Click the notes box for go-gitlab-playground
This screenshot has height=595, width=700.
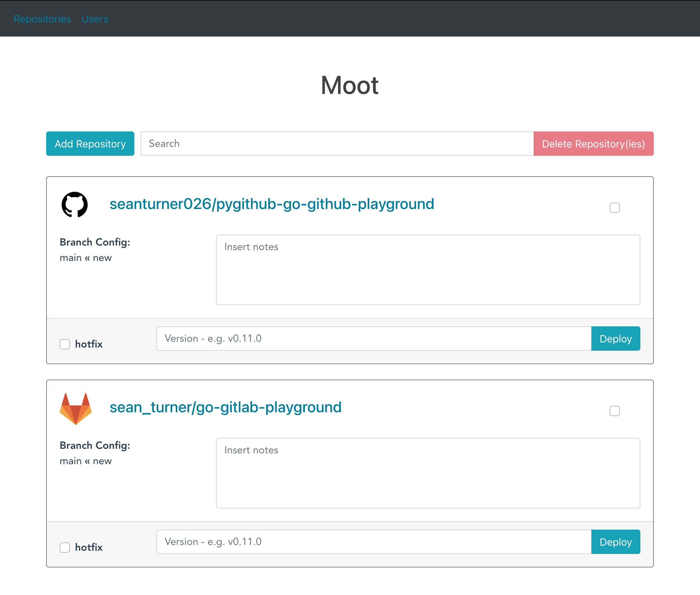[x=428, y=473]
